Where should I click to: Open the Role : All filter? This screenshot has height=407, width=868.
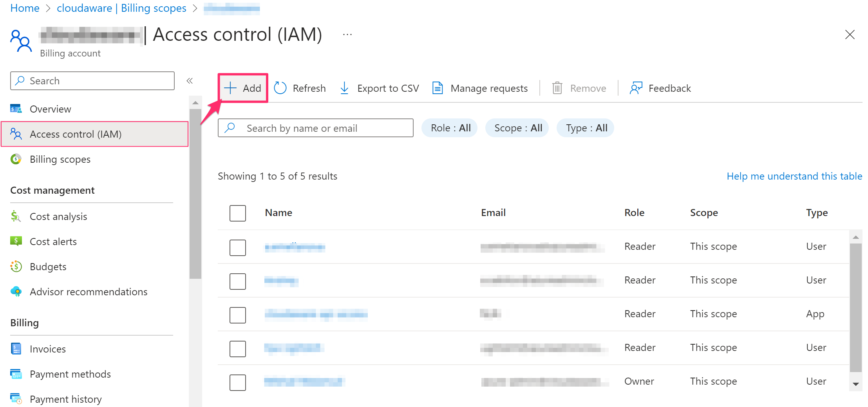point(450,128)
